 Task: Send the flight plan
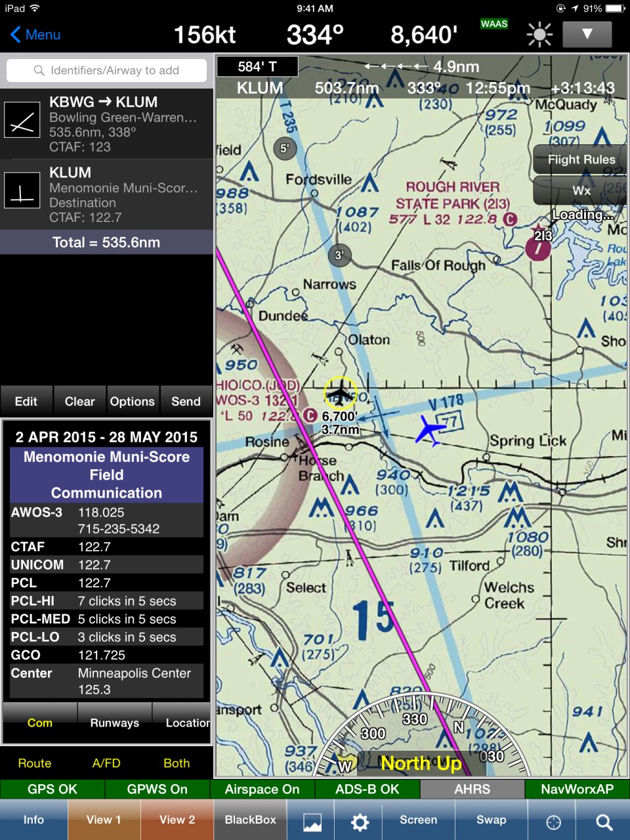click(186, 402)
